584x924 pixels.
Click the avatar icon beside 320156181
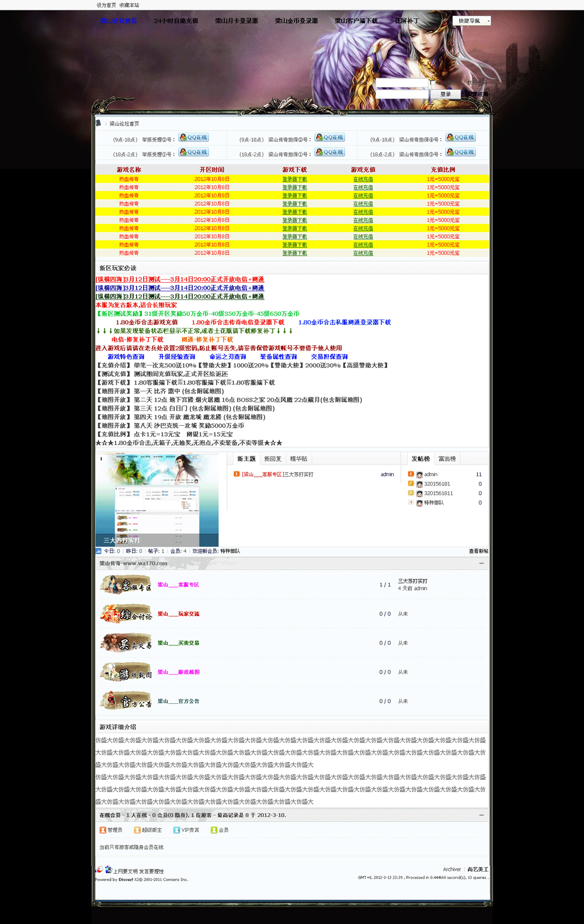[x=419, y=484]
